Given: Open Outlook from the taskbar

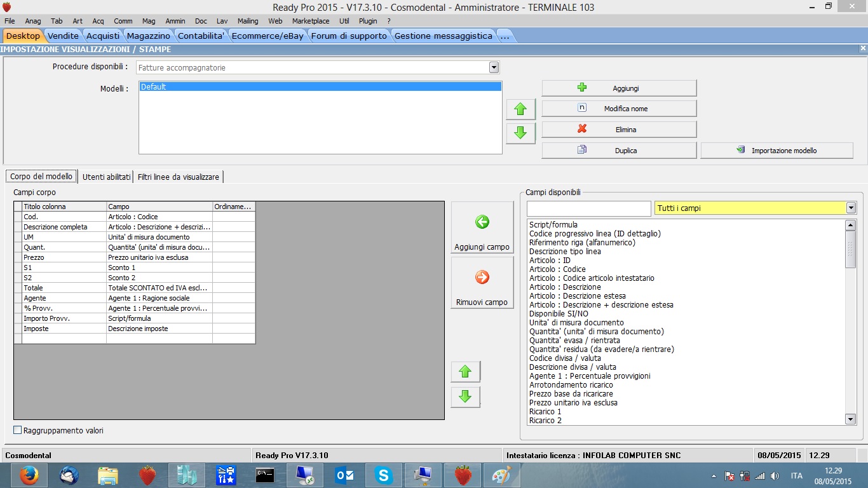Looking at the screenshot, I should 344,475.
